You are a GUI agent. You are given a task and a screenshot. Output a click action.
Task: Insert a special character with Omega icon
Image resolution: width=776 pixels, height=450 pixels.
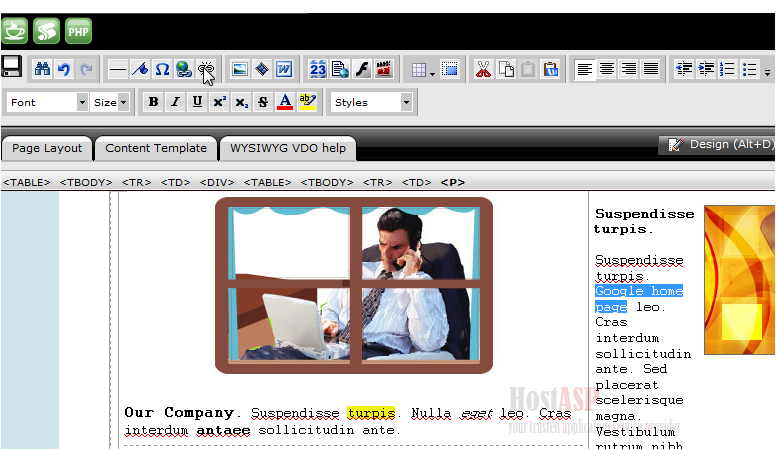click(162, 69)
